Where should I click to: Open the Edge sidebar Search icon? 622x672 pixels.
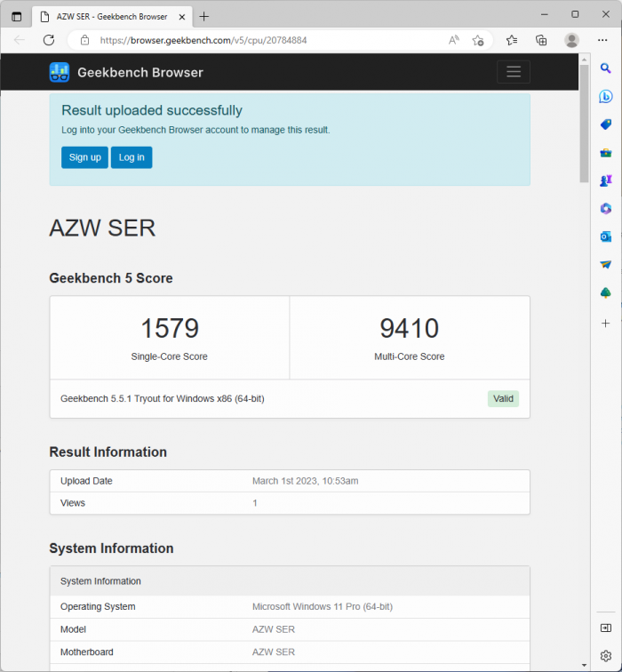[x=605, y=68]
